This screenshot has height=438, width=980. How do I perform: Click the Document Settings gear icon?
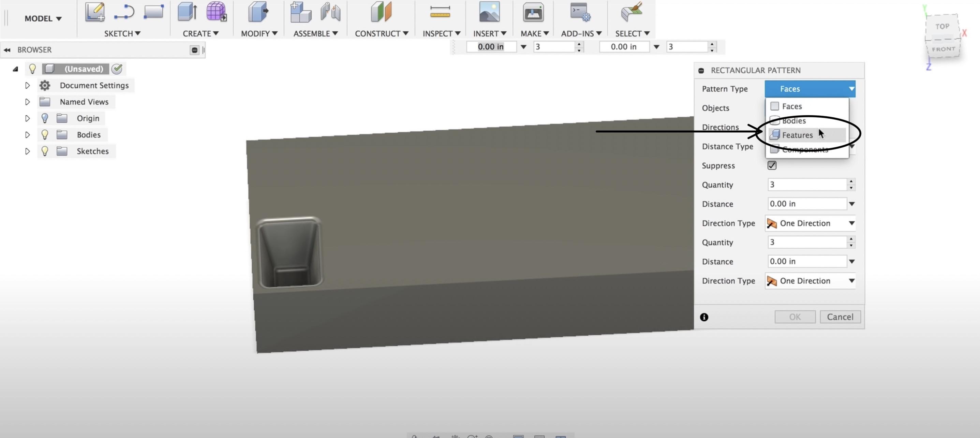click(x=45, y=85)
